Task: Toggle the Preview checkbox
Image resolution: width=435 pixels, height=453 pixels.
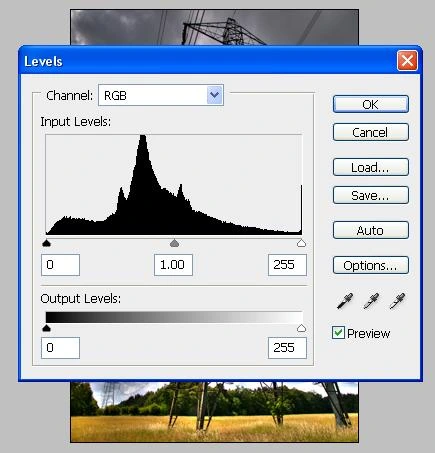Action: (x=338, y=333)
